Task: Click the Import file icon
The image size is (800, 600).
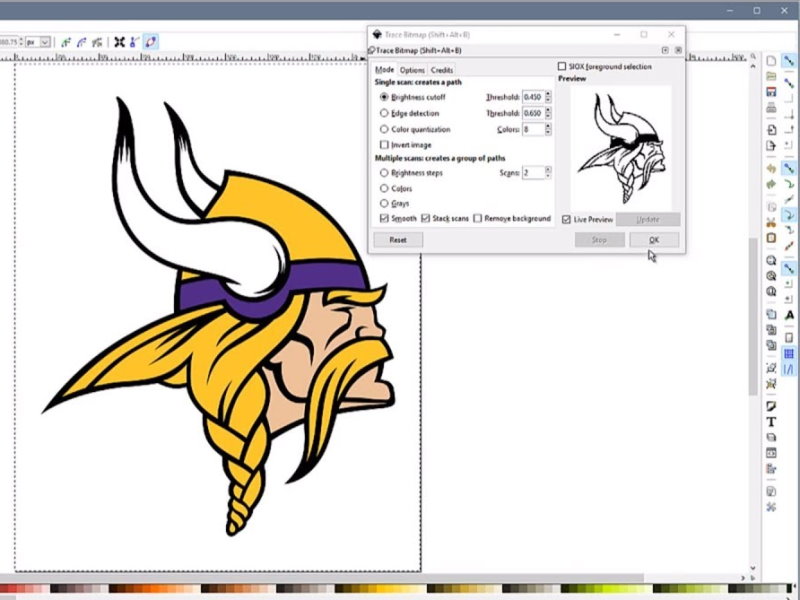Action: [771, 130]
